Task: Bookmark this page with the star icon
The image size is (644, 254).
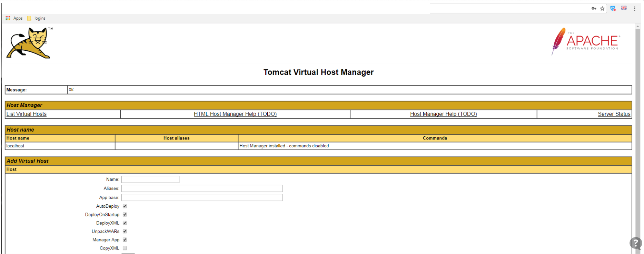Action: [602, 8]
